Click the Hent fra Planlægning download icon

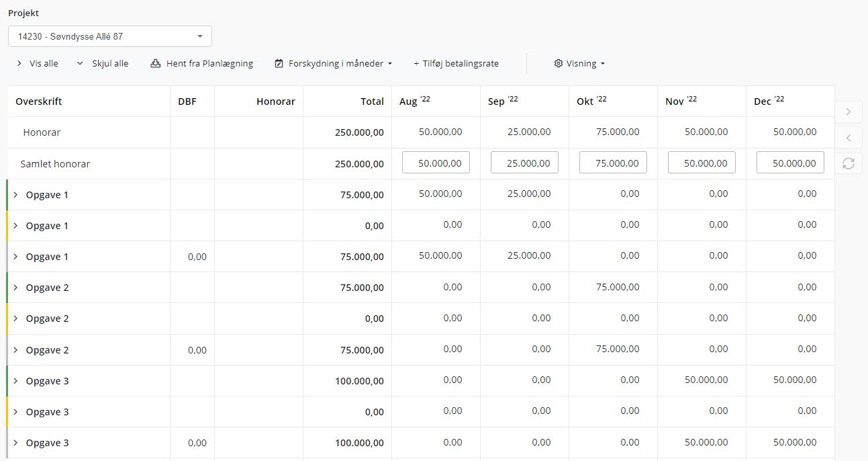155,64
